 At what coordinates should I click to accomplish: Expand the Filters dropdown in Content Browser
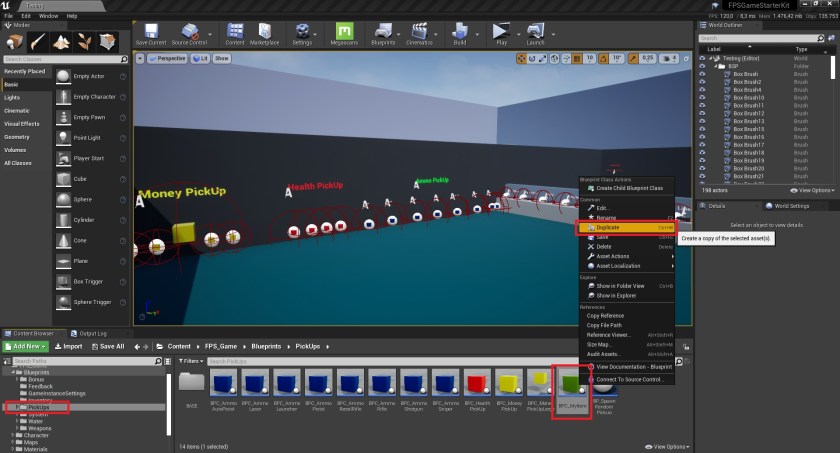click(194, 361)
